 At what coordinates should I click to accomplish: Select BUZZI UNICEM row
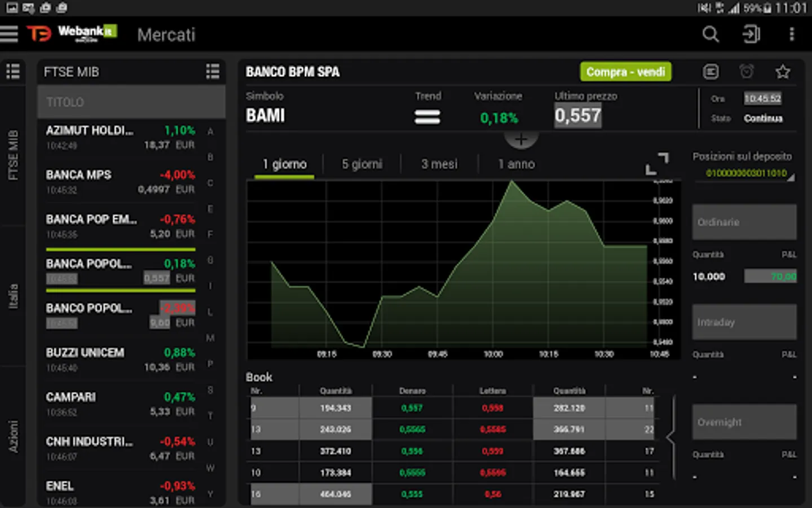tap(120, 360)
